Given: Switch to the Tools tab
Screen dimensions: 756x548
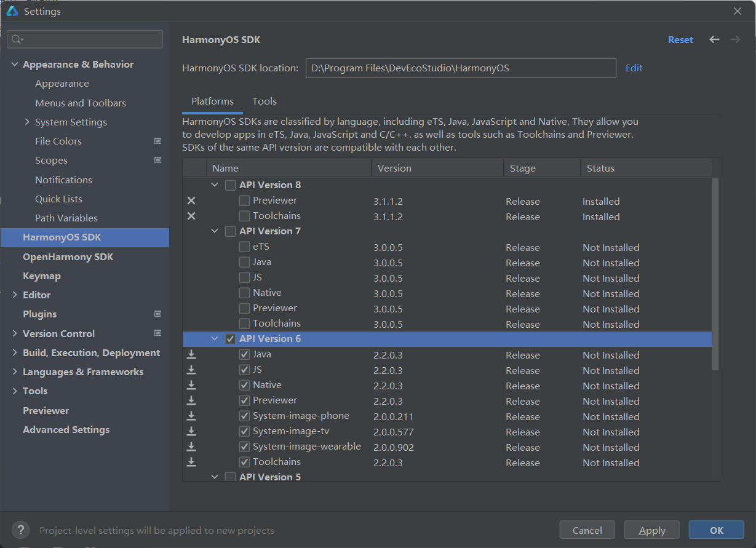Looking at the screenshot, I should [265, 101].
